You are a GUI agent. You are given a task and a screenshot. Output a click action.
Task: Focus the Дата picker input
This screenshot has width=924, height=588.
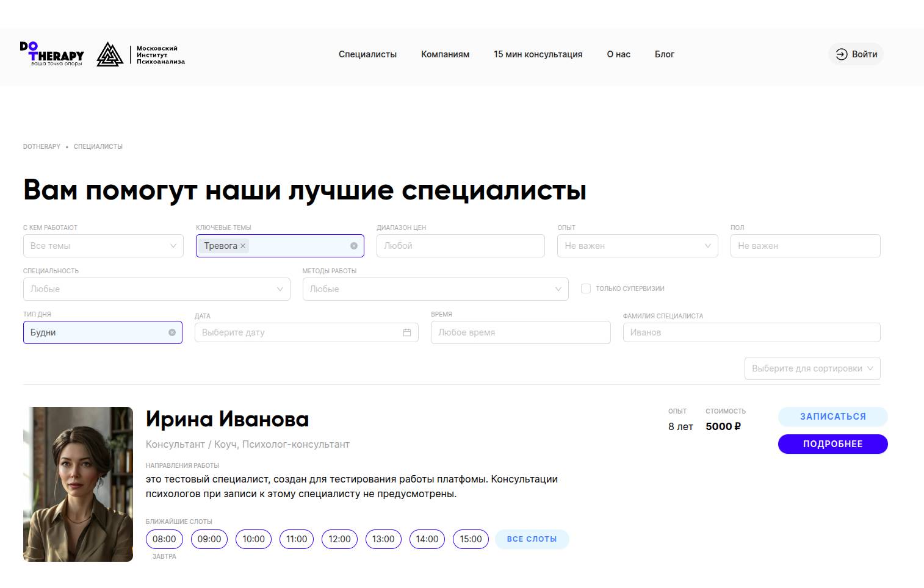point(306,332)
